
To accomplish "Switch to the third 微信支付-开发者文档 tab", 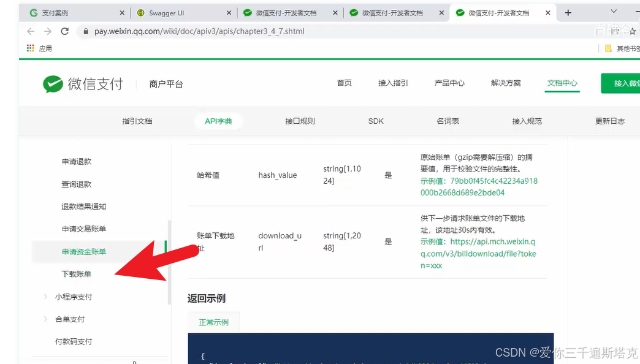I will coord(290,13).
